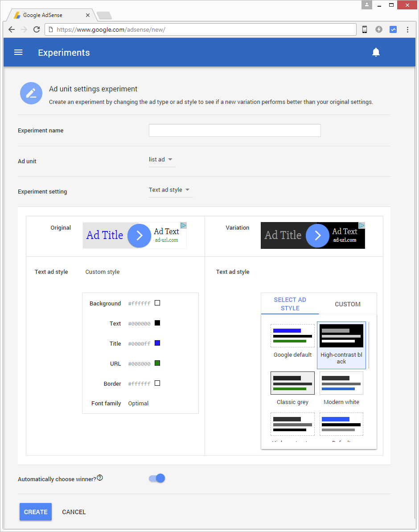Open the Chrome three-dot menu
Screen dimensions: 419x532
click(x=407, y=29)
